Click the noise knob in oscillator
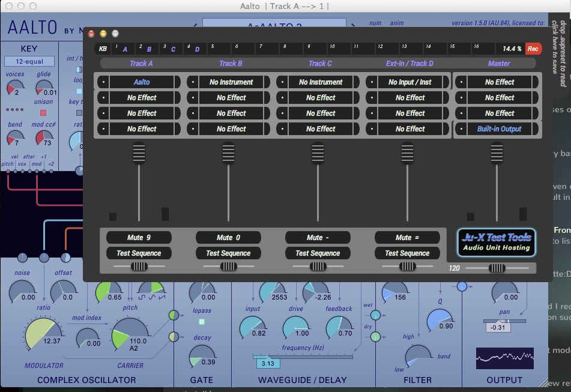 coord(22,292)
